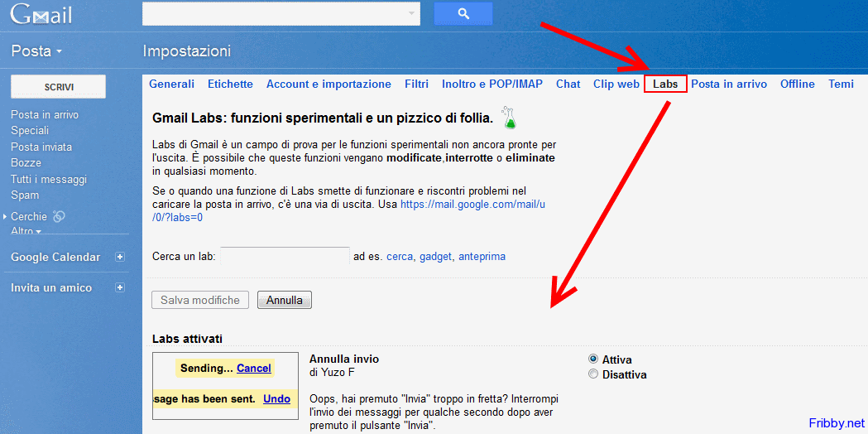The image size is (868, 434).
Task: Open Posta inviata folder
Action: pos(41,147)
